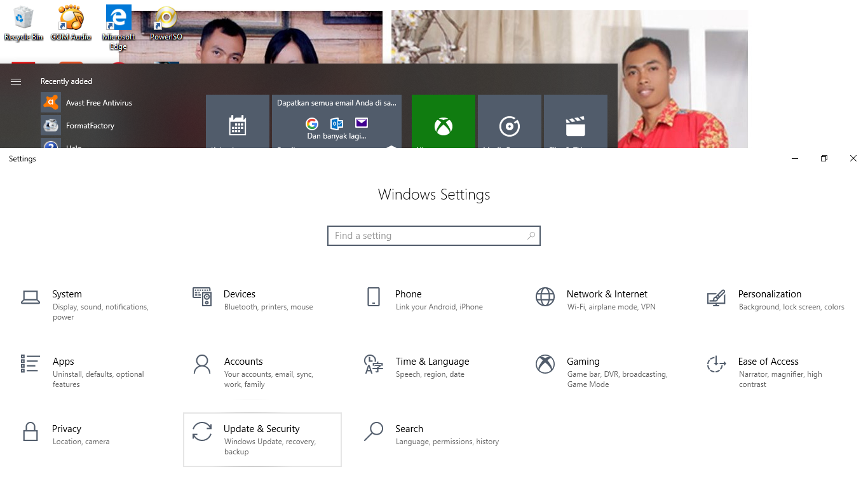Open PowerISO from the desktop
The width and height of the screenshot is (868, 488).
coord(165,24)
